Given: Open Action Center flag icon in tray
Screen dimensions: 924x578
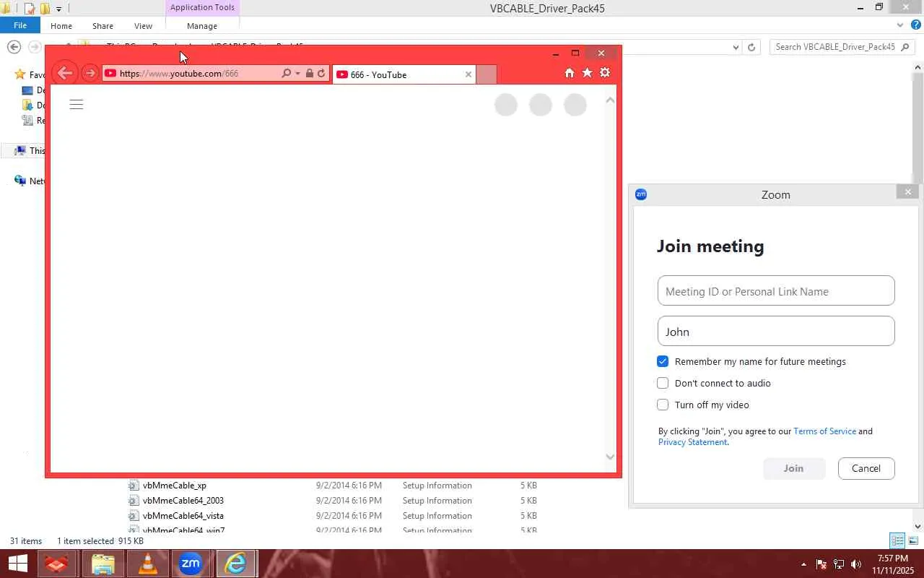Looking at the screenshot, I should [821, 564].
